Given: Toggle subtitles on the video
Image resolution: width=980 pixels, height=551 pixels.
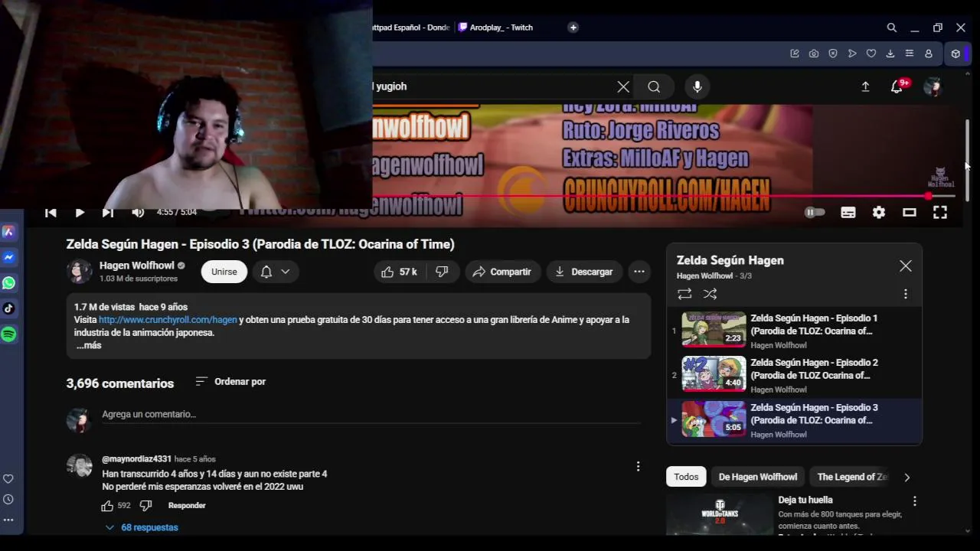Looking at the screenshot, I should (848, 213).
